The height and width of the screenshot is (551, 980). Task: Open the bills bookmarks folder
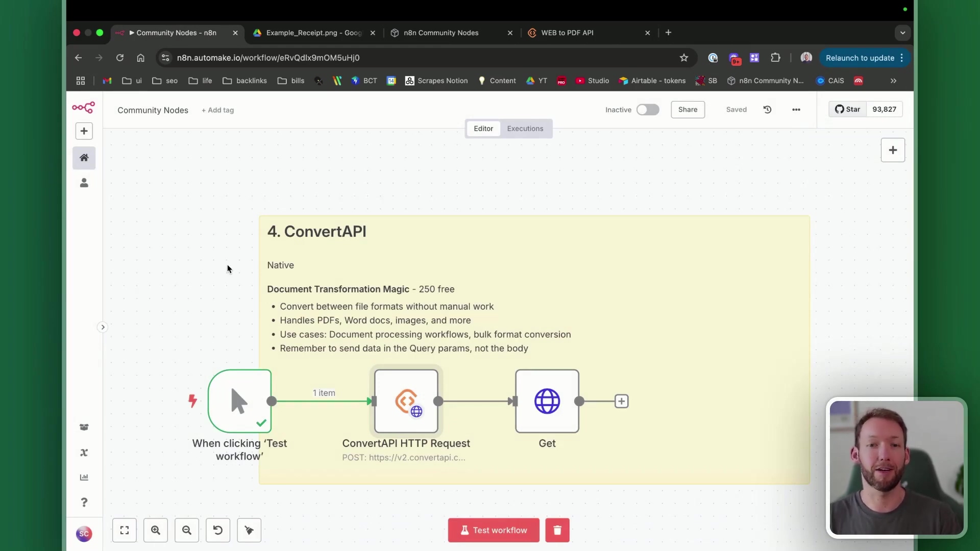coord(291,81)
